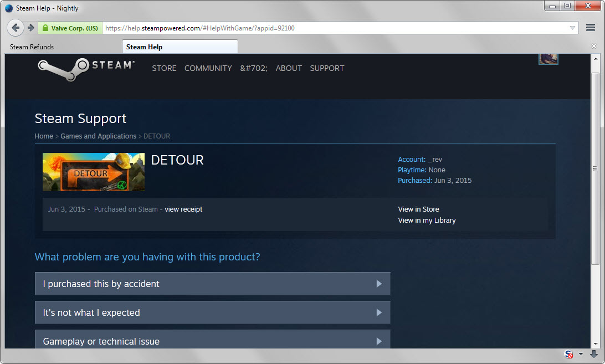Click the arrow on 'Gameplay or technical issue'

coord(379,341)
